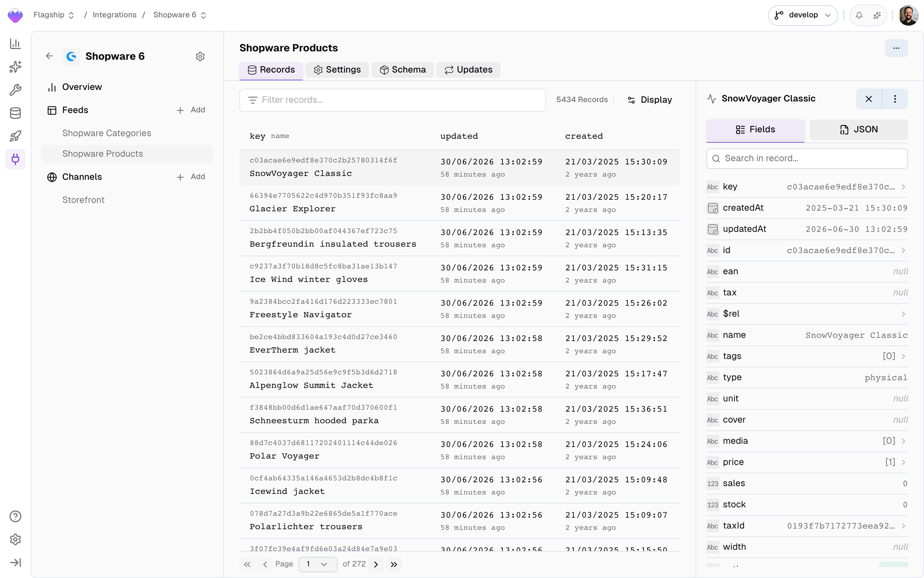Expand sidebar with the arrow-to-line icon
The width and height of the screenshot is (924, 578).
coord(15,563)
